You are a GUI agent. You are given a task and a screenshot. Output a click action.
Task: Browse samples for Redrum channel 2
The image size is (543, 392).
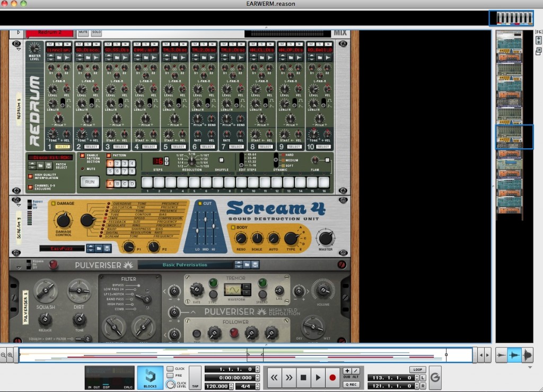point(87,57)
